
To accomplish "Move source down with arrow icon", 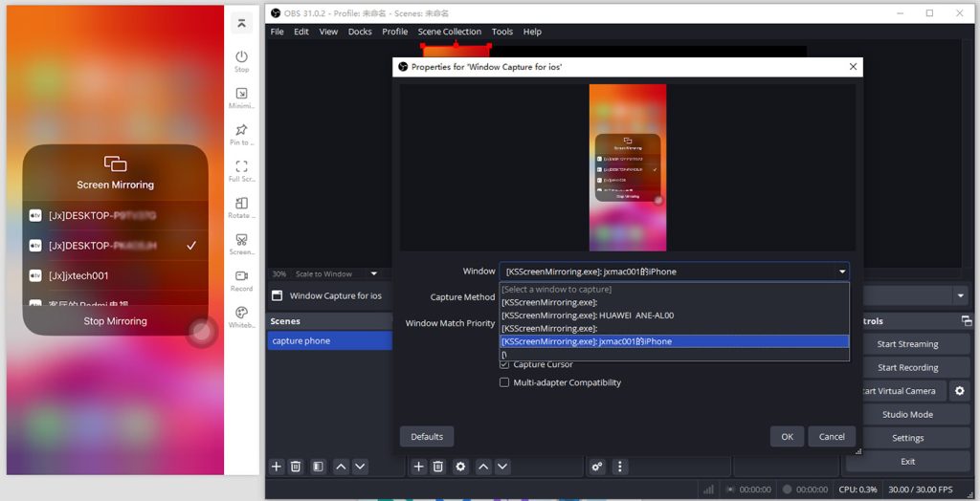I will click(502, 466).
